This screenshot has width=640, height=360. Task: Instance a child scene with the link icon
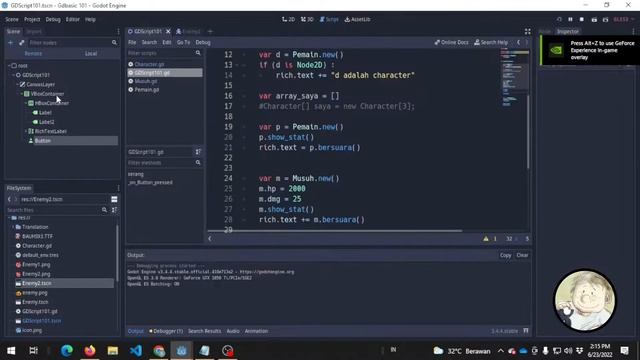point(22,42)
